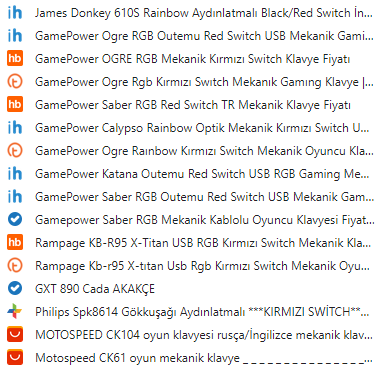Click the orange t icon beside GamePower Ogre Rgb Kırmızı
This screenshot has width=392, height=368.
15,82
